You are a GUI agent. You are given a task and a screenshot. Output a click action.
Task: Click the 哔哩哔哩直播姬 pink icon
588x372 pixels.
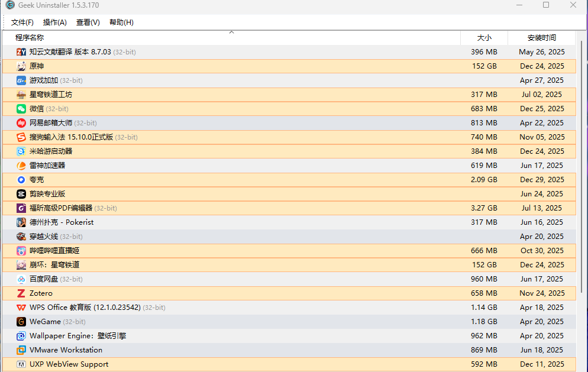pyautogui.click(x=21, y=251)
